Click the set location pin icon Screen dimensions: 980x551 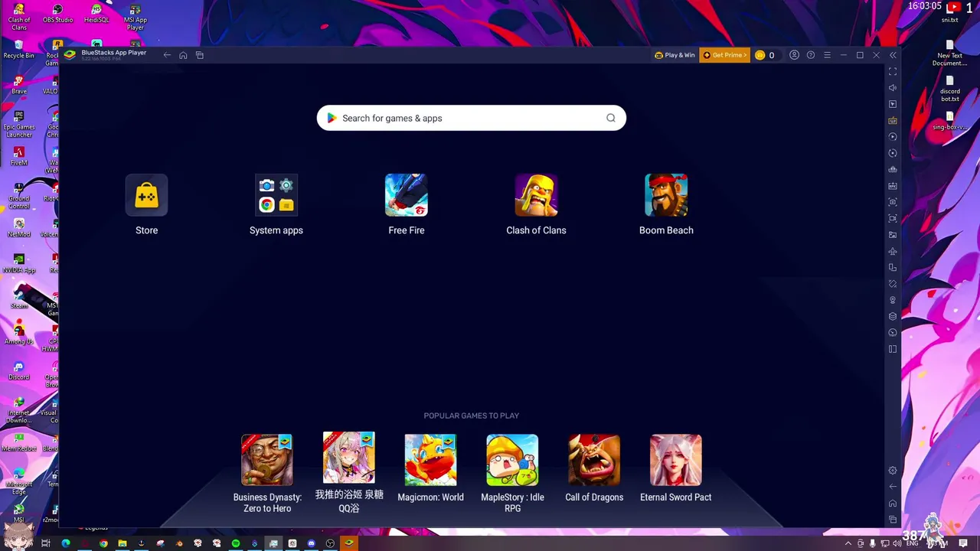tap(893, 300)
